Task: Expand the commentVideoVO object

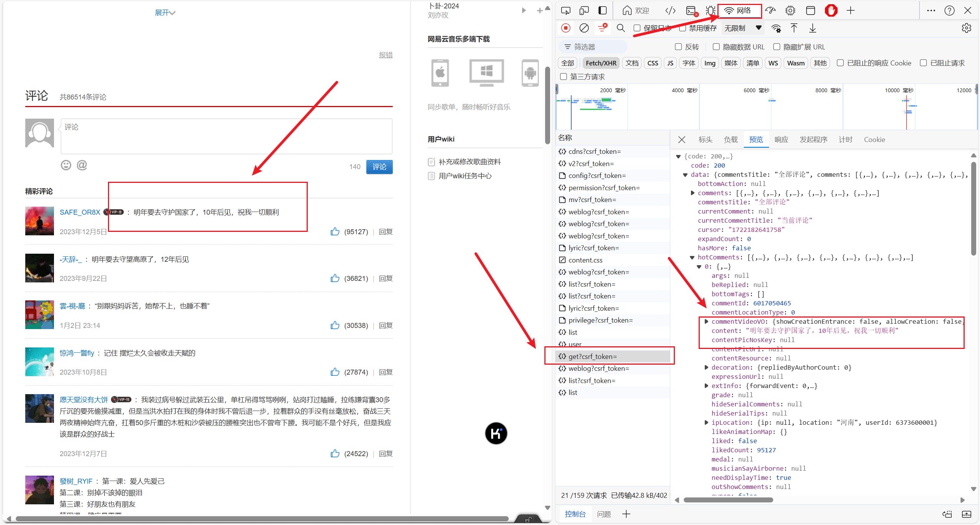Action: pos(706,321)
